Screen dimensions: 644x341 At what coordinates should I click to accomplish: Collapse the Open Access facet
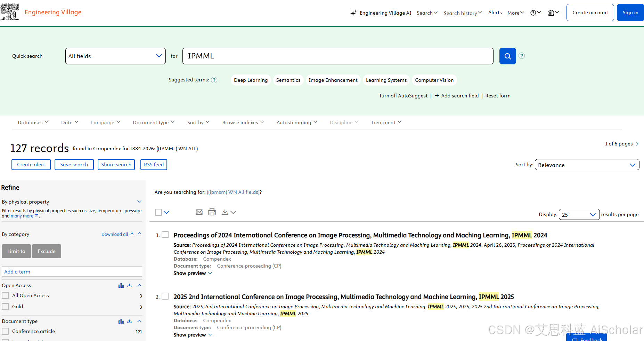[139, 285]
